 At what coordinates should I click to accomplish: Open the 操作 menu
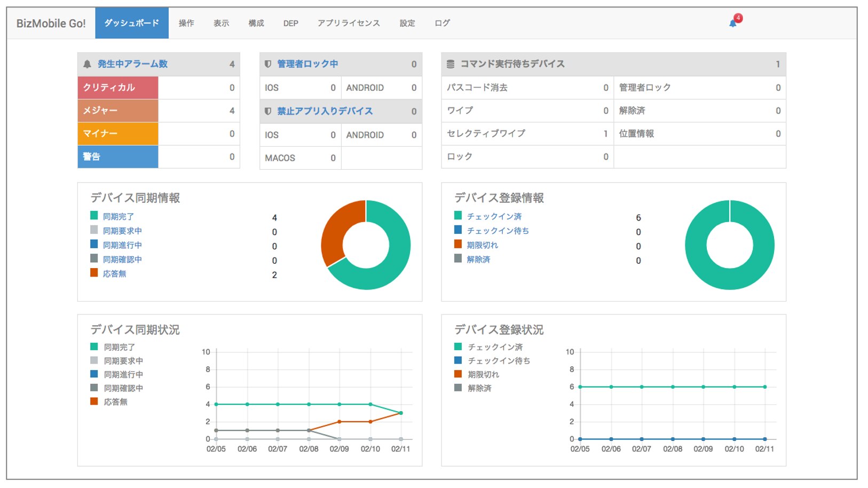tap(186, 23)
